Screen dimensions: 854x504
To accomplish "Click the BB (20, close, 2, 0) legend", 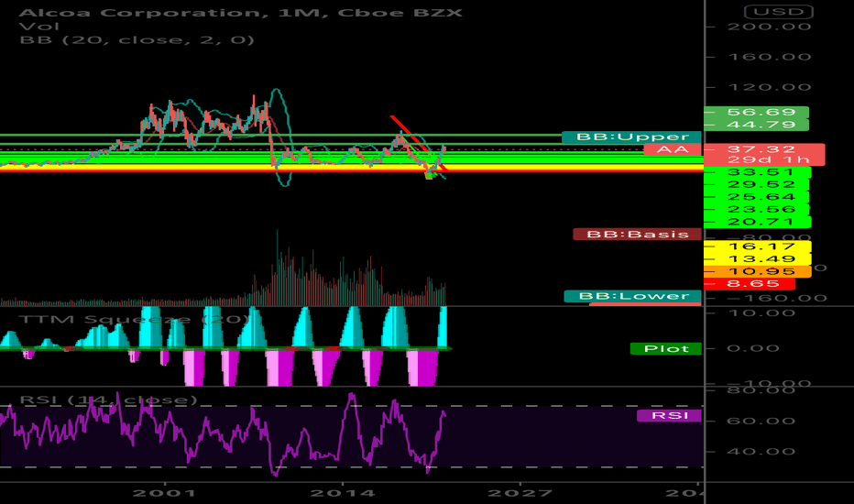I will click(x=137, y=39).
